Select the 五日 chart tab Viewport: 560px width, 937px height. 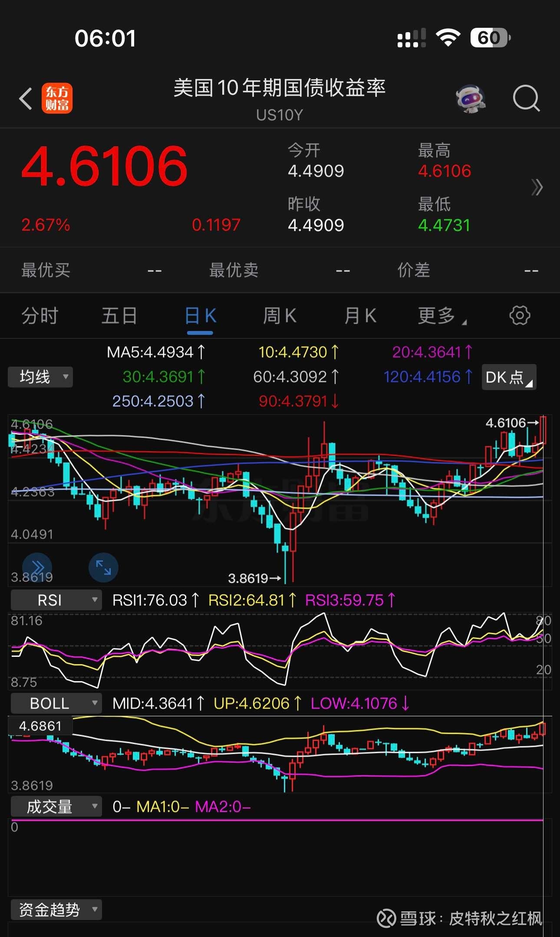click(x=119, y=316)
